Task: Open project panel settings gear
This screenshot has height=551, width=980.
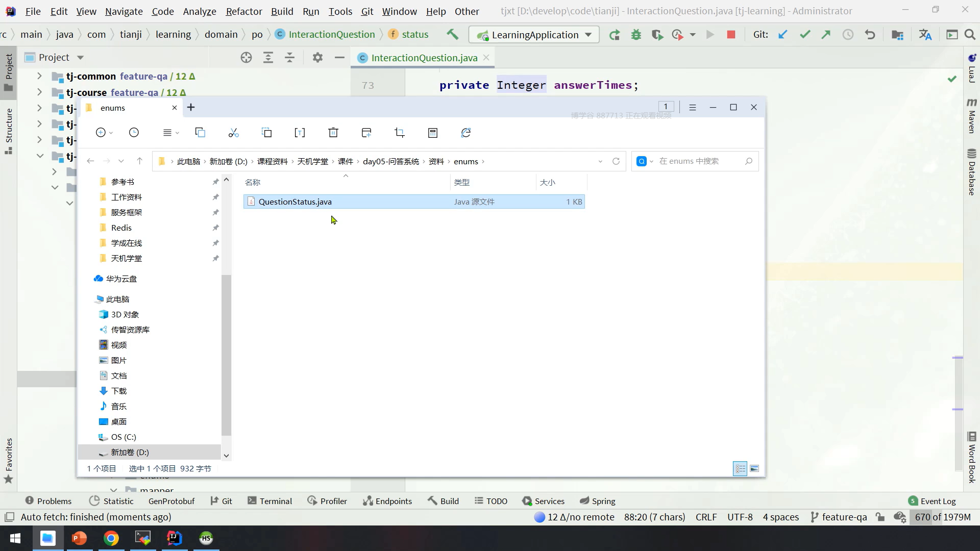Action: pos(317,57)
